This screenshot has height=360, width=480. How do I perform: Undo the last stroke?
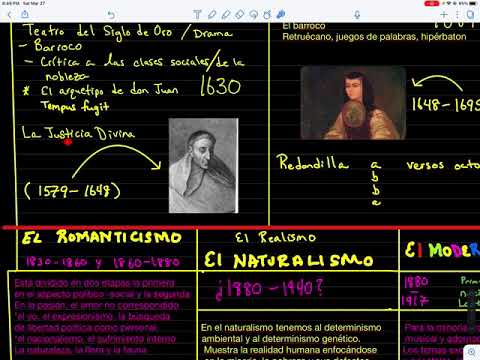111,15
